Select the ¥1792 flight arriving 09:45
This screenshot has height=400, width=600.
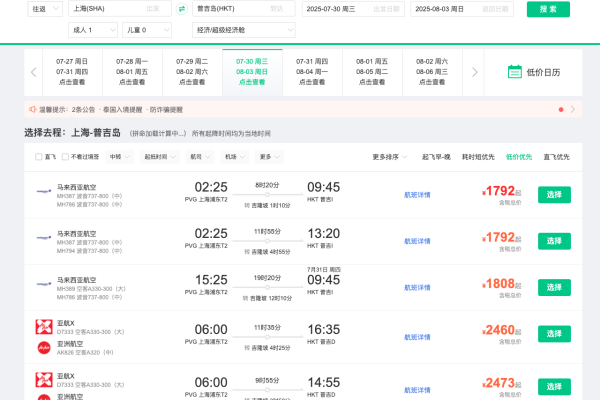554,194
